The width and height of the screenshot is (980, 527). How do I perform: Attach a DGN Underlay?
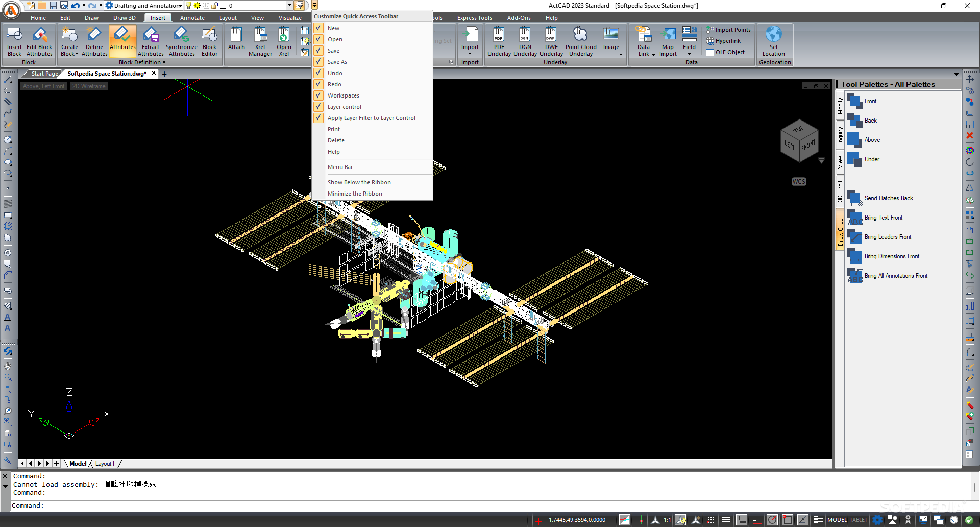tap(525, 41)
